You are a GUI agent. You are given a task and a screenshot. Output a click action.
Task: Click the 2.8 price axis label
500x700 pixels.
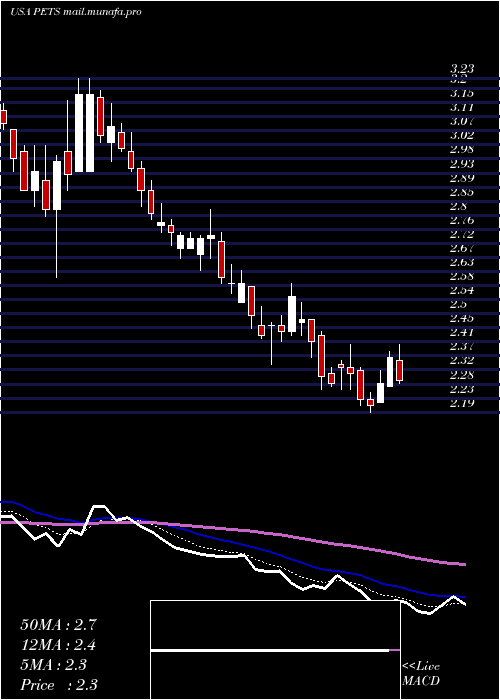pyautogui.click(x=458, y=206)
